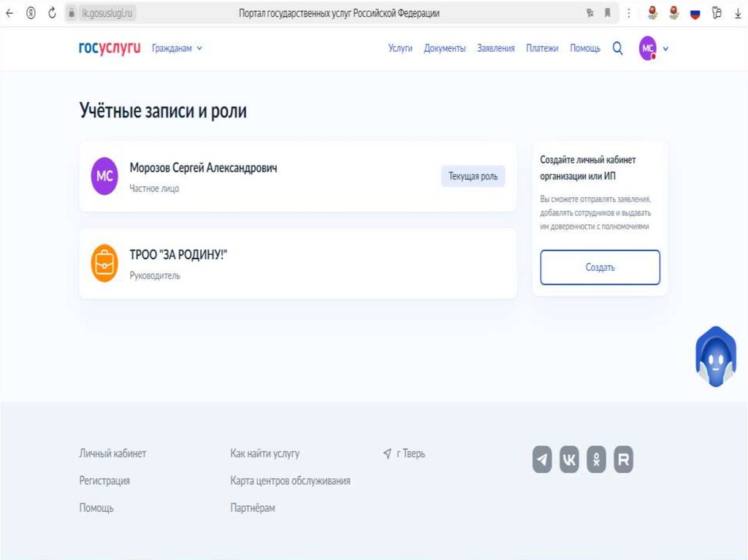Reload the page with the refresh icon
This screenshot has height=560, width=748.
[x=52, y=13]
